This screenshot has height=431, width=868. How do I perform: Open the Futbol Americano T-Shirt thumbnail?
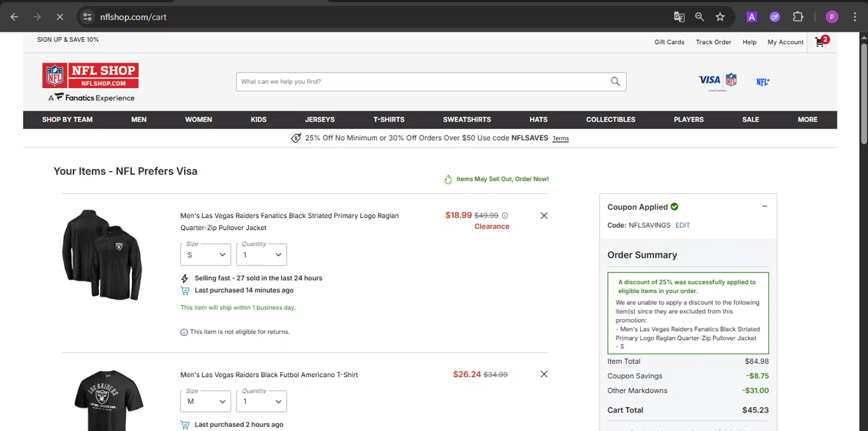click(x=108, y=400)
